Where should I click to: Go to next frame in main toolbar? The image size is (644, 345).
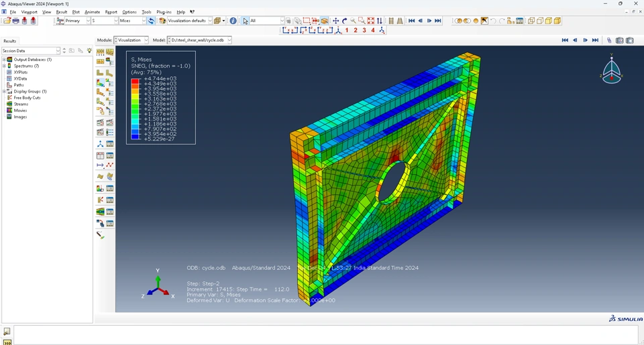(x=429, y=21)
